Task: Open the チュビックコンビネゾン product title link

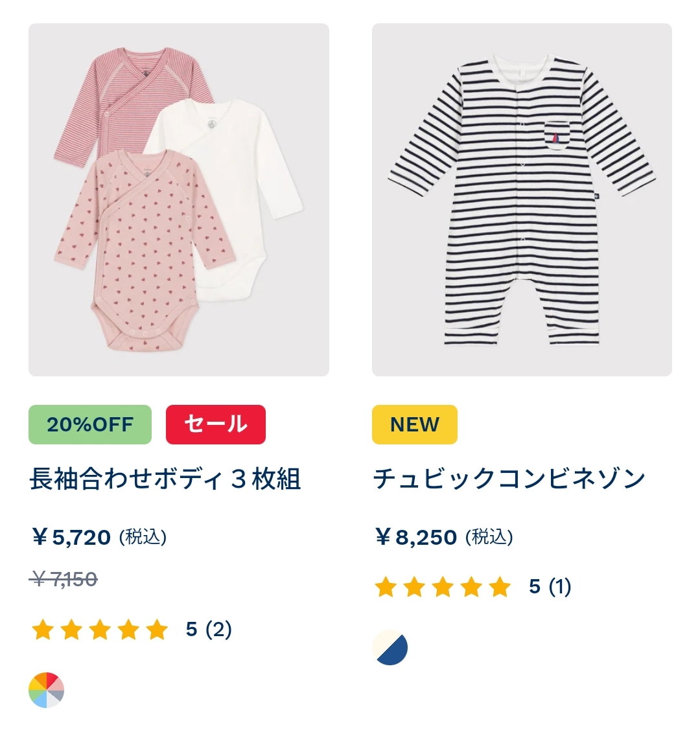Action: click(x=509, y=479)
